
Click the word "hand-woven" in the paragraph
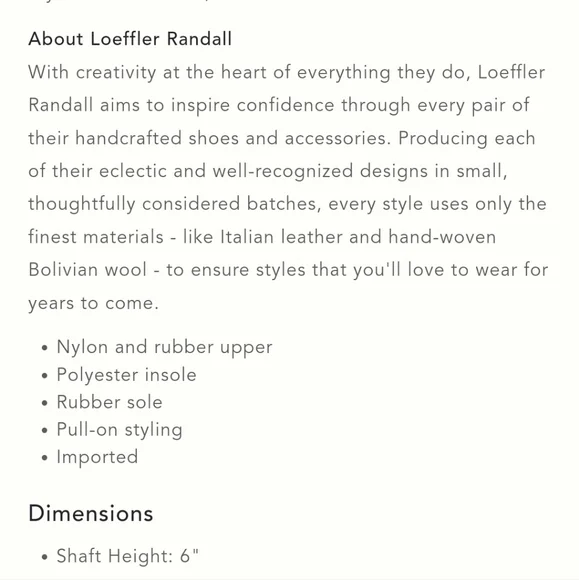442,237
